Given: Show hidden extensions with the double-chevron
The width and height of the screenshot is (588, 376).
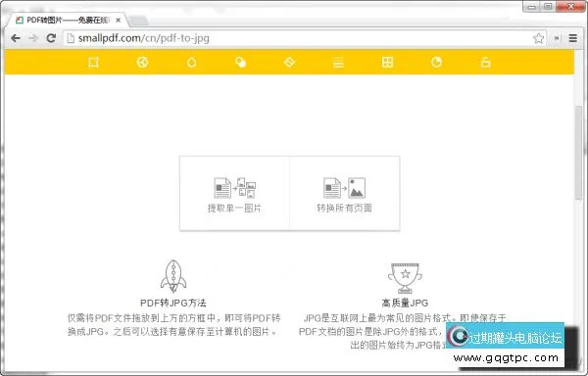Looking at the screenshot, I should tap(557, 38).
